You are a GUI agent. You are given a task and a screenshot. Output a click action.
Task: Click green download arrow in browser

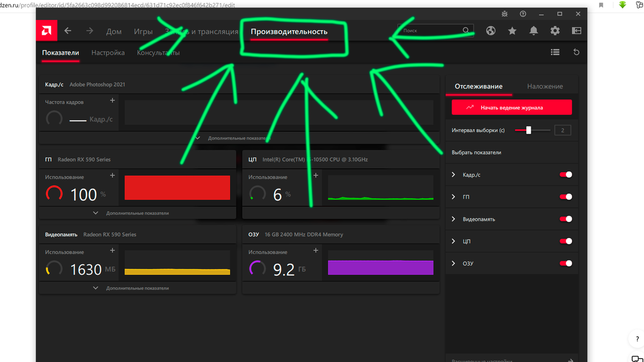pyautogui.click(x=623, y=5)
